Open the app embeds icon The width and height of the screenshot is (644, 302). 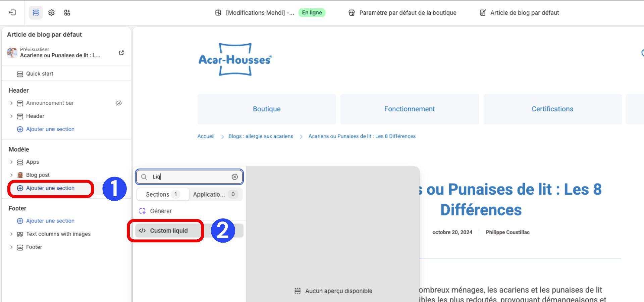(x=67, y=12)
